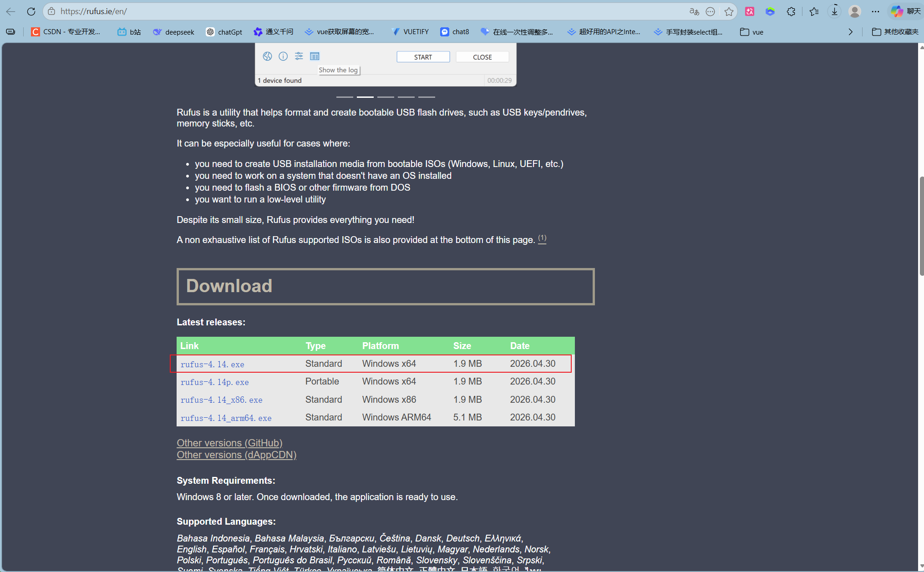Open the CSDN bookmark

[x=66, y=32]
